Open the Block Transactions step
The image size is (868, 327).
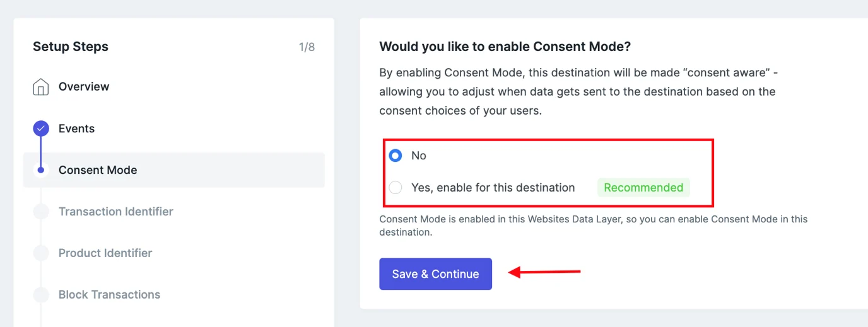pos(109,295)
